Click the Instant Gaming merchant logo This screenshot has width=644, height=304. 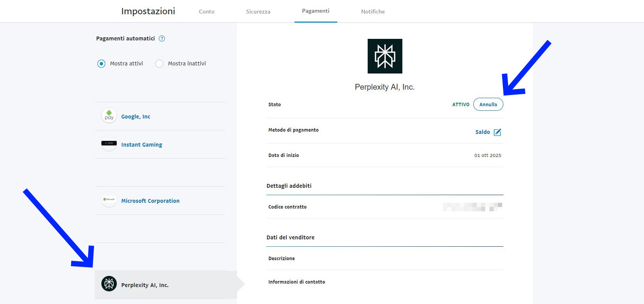click(x=109, y=144)
